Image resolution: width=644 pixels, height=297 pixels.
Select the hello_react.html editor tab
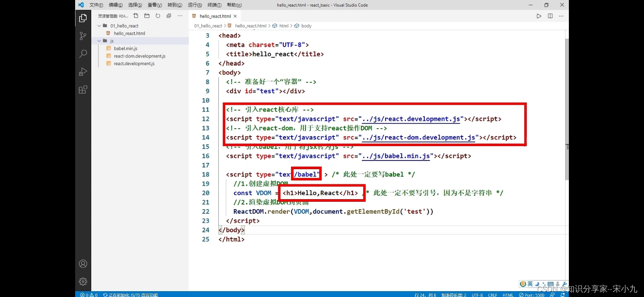[x=215, y=16]
